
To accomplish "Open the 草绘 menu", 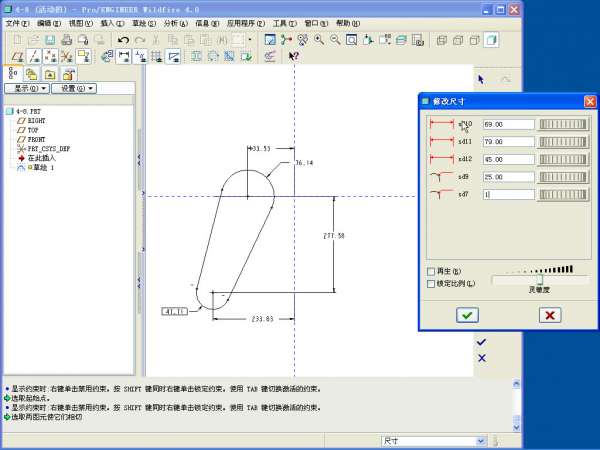I will tap(144, 23).
